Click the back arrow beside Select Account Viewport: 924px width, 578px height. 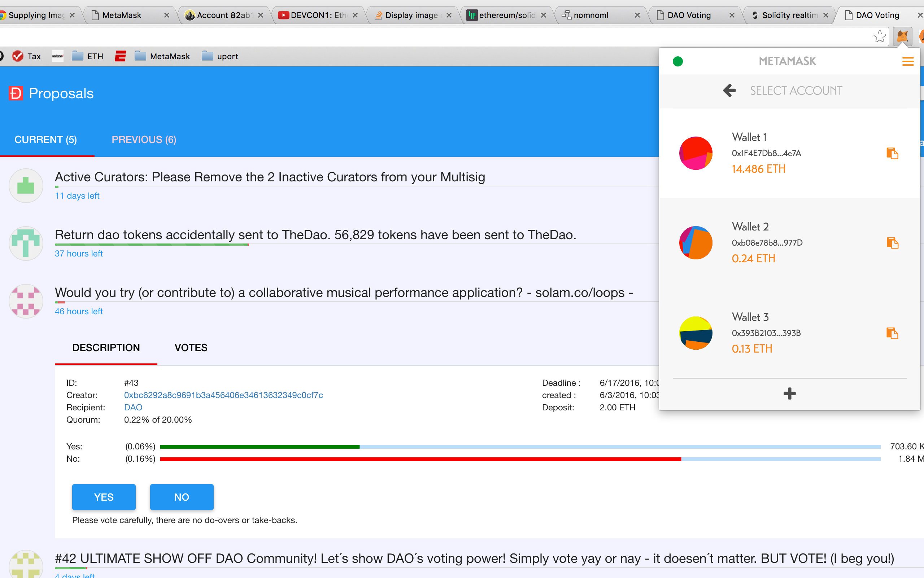point(729,91)
